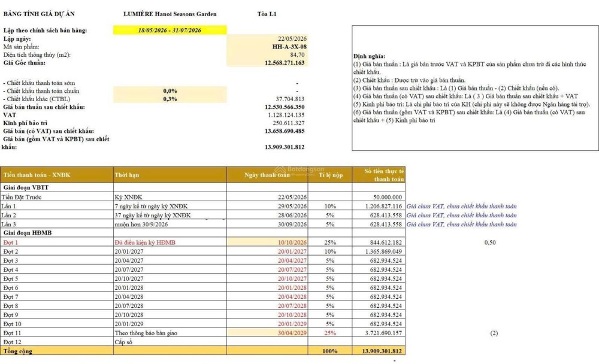Click the Lập theo chính sách bán hàng label
The height and width of the screenshot is (364, 599).
(45, 30)
